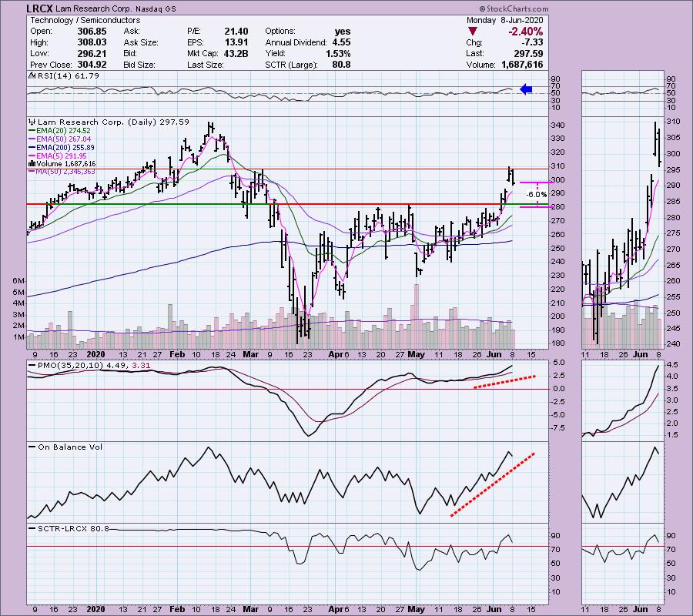The width and height of the screenshot is (693, 616).
Task: Click the Nasdaq GS exchange label
Action: tap(155, 8)
